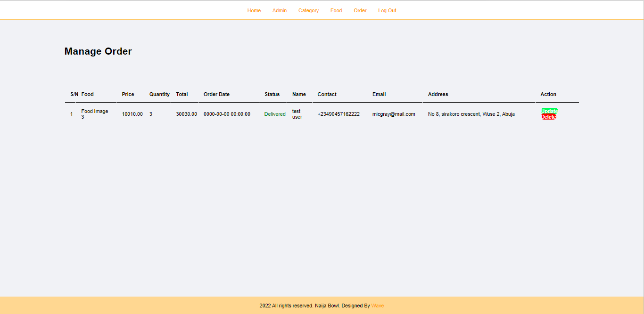Viewport: 644px width, 314px height.
Task: Click the Address column header
Action: 438,94
